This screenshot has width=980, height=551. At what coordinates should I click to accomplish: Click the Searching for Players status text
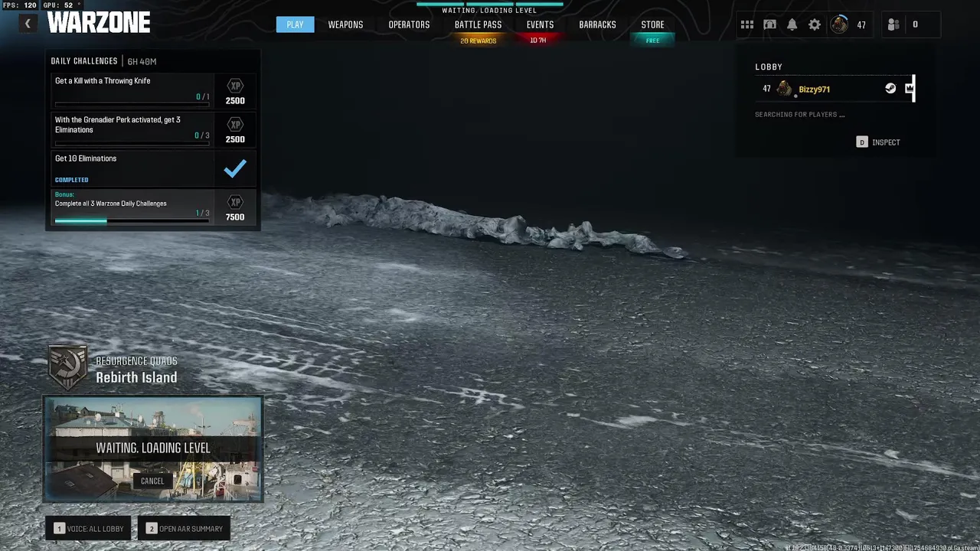tap(800, 115)
